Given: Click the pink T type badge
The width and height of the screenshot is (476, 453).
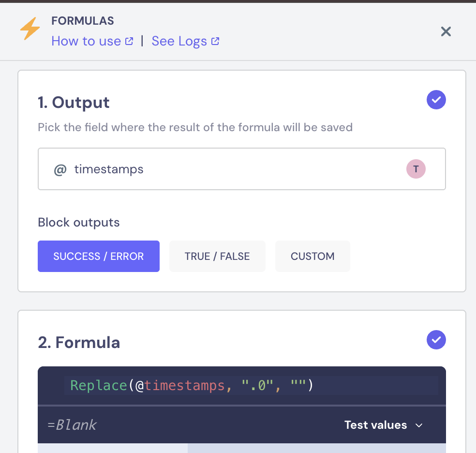Looking at the screenshot, I should (416, 169).
